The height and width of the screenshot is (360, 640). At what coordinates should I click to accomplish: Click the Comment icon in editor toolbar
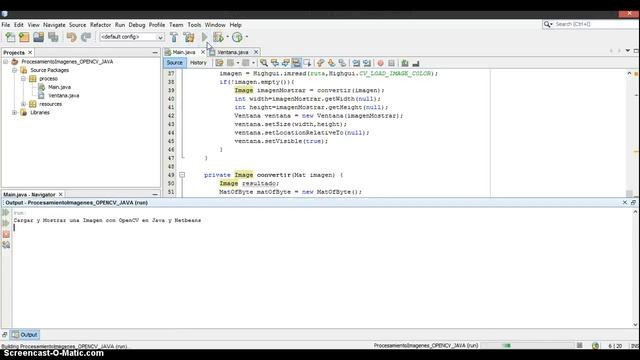(405, 63)
